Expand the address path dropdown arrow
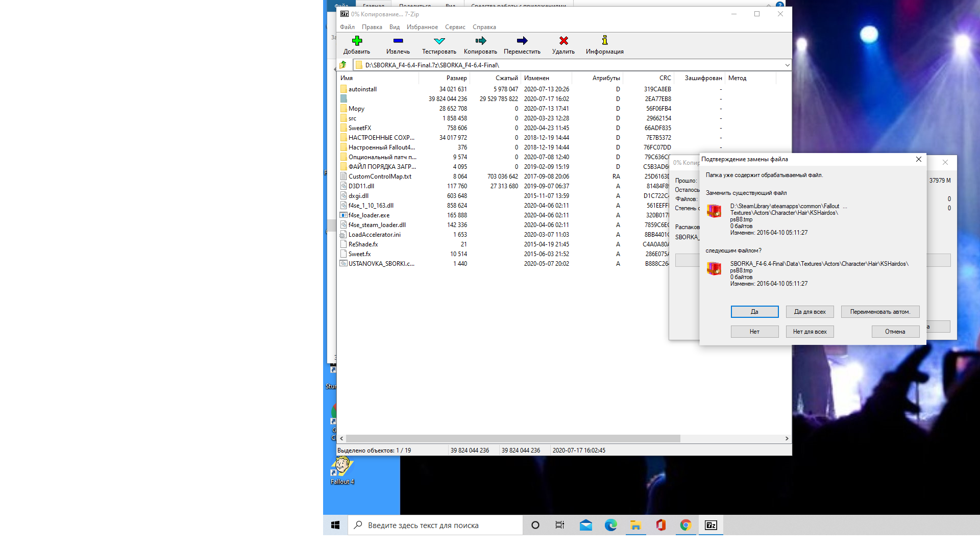Image resolution: width=980 pixels, height=551 pixels. click(x=787, y=65)
